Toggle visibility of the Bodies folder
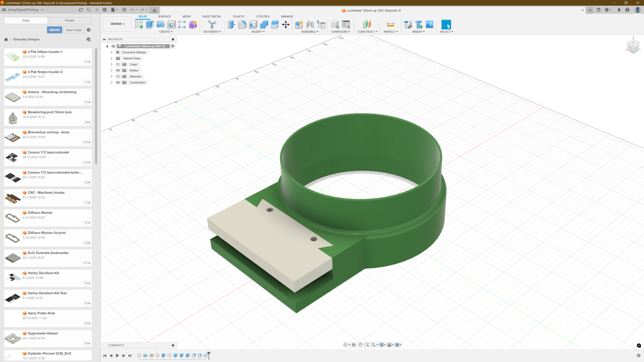The height and width of the screenshot is (362, 644). coord(118,70)
